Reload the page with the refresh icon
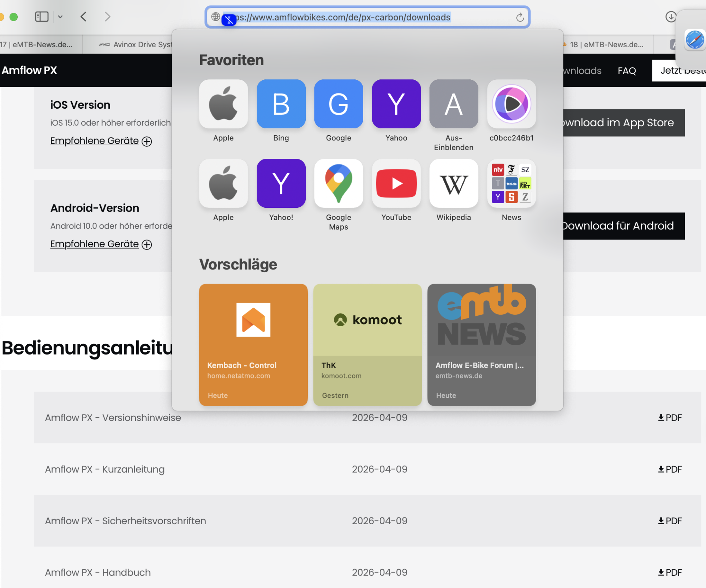 click(520, 17)
